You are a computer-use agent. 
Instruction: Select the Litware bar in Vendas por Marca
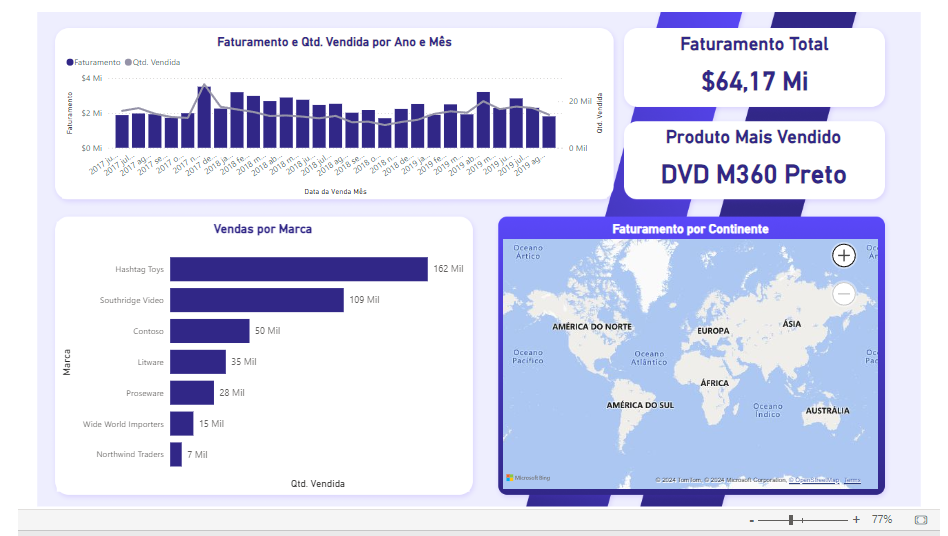click(197, 362)
